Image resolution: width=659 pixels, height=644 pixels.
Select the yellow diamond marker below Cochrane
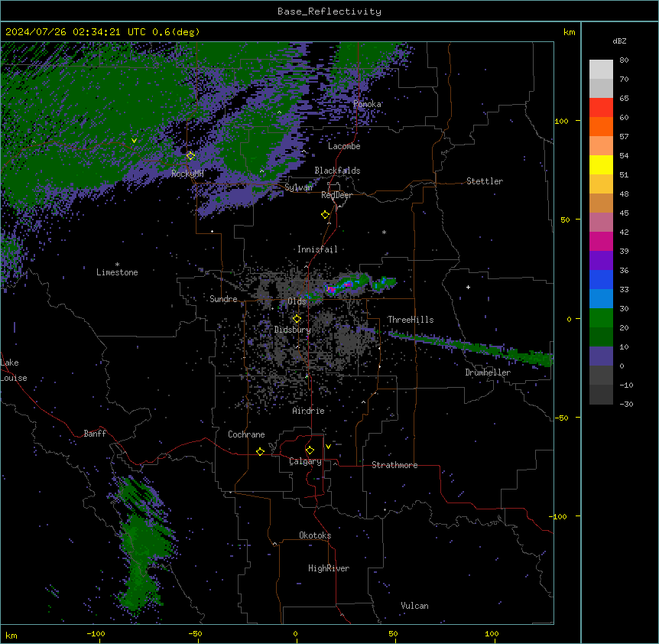tap(260, 451)
